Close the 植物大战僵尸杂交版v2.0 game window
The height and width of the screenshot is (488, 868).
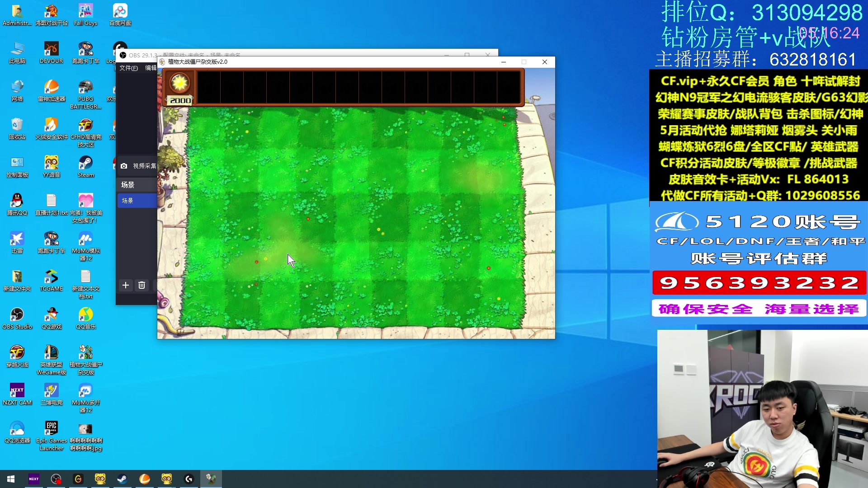point(545,62)
